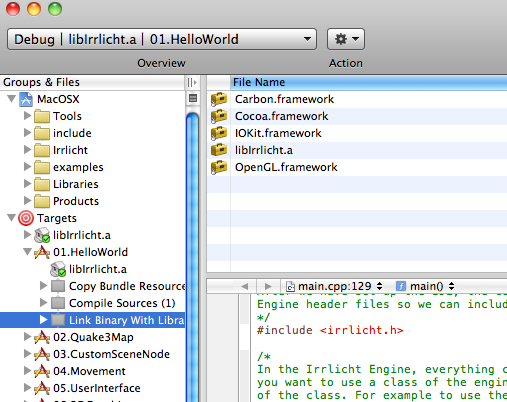Click the Compile Sources phase icon

[x=58, y=303]
